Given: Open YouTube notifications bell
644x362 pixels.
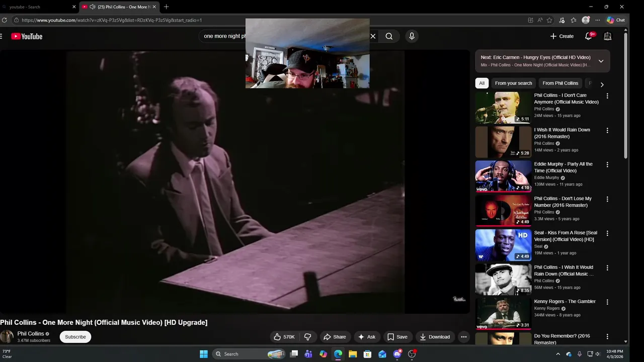Looking at the screenshot, I should point(589,36).
